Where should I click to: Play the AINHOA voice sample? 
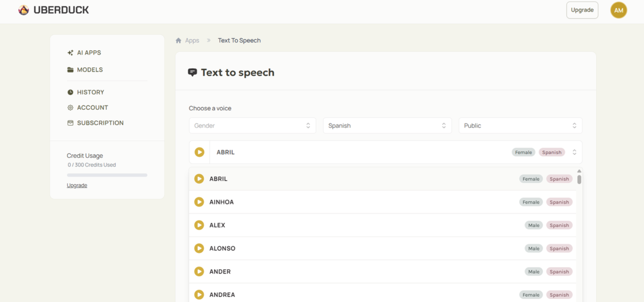point(199,202)
